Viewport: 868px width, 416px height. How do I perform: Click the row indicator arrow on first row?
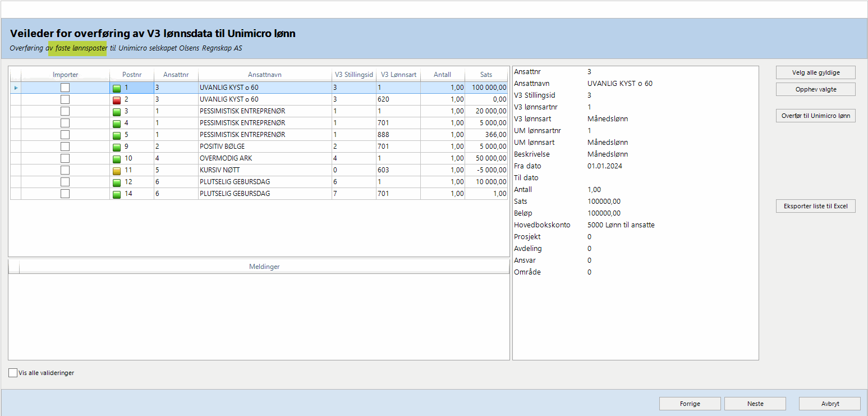(x=16, y=88)
